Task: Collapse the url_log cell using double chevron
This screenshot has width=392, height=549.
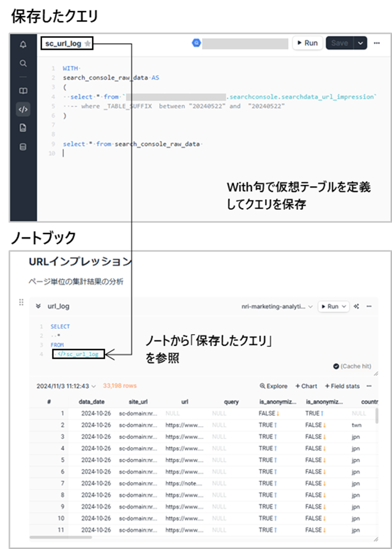Action: pyautogui.click(x=38, y=306)
